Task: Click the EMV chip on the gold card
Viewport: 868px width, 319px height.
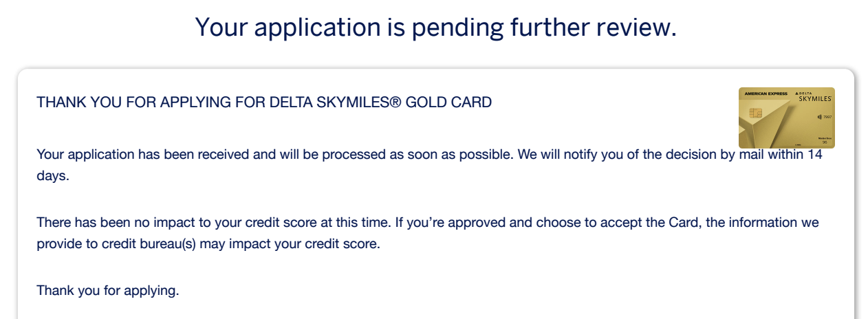Action: coord(756,112)
